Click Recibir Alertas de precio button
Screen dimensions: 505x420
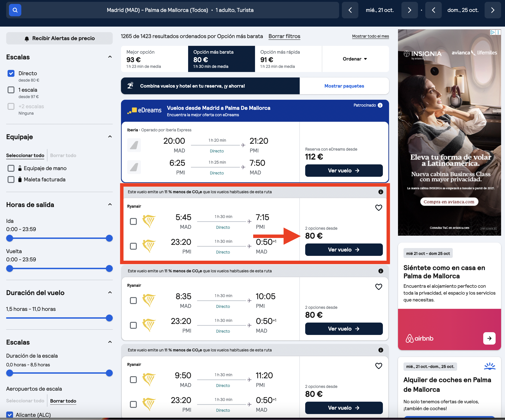click(59, 38)
